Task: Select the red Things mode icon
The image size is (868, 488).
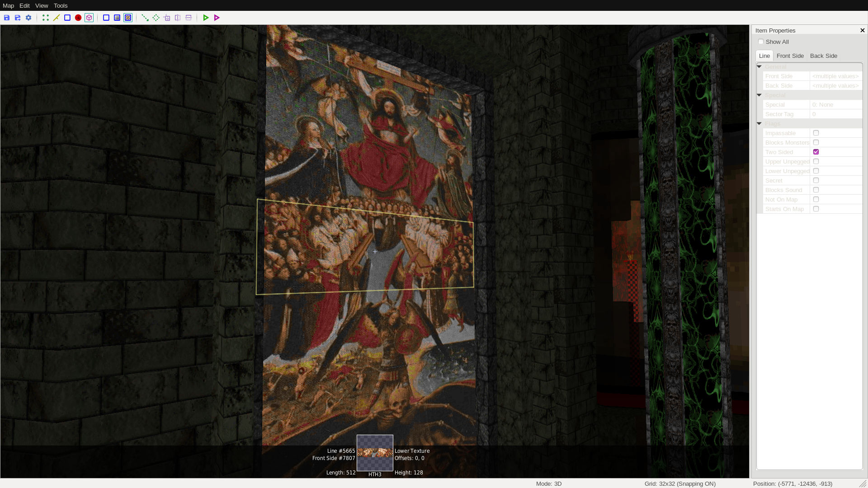Action: (x=78, y=18)
